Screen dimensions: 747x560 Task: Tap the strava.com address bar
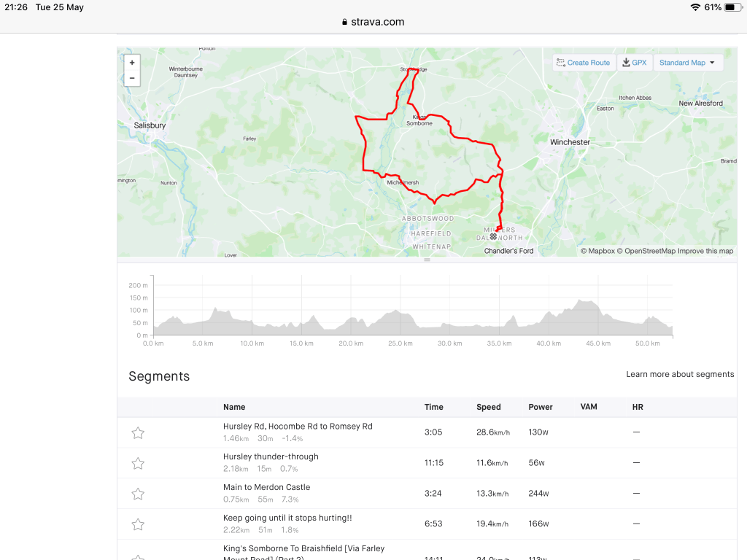pyautogui.click(x=373, y=22)
